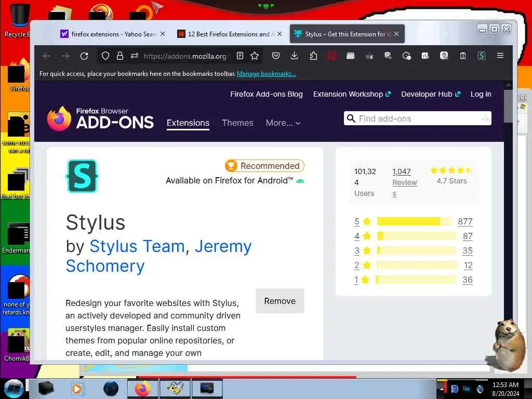Close the Yahoo Search tab
The width and height of the screenshot is (532, 399).
163,34
